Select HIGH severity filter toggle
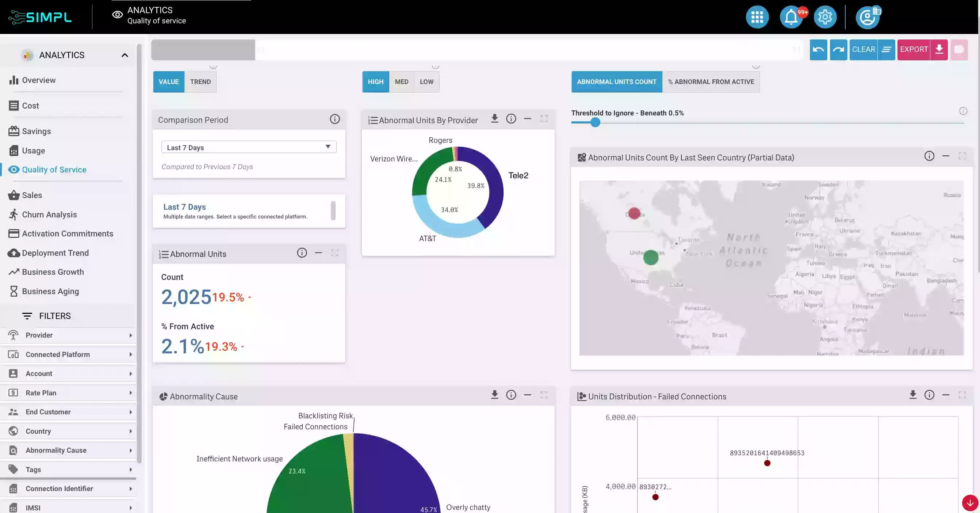Image resolution: width=980 pixels, height=513 pixels. (x=376, y=82)
